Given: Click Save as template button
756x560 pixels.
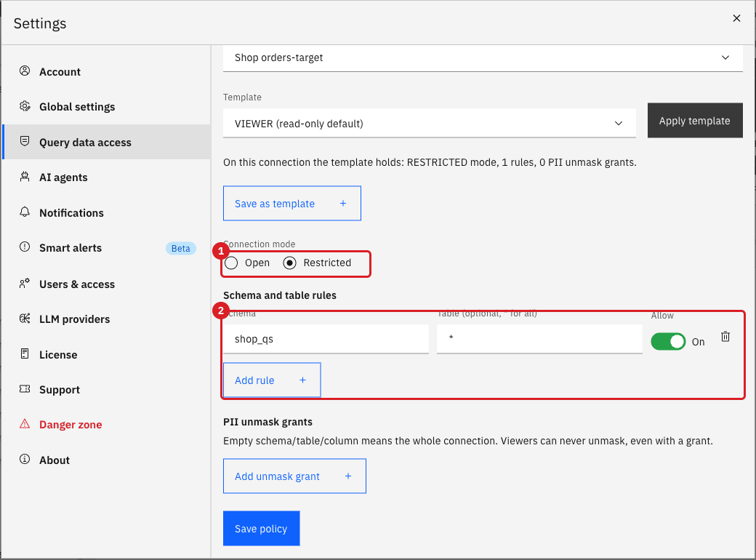Looking at the screenshot, I should pyautogui.click(x=292, y=204).
